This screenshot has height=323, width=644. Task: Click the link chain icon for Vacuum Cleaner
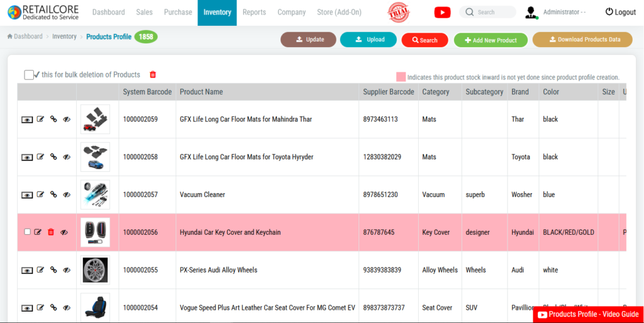(53, 195)
